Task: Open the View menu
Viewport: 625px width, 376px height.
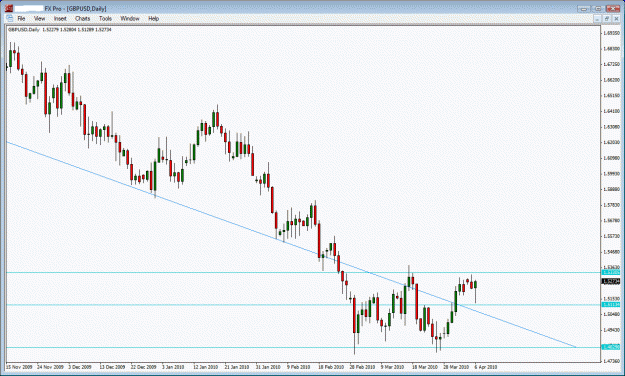Action: coord(39,18)
